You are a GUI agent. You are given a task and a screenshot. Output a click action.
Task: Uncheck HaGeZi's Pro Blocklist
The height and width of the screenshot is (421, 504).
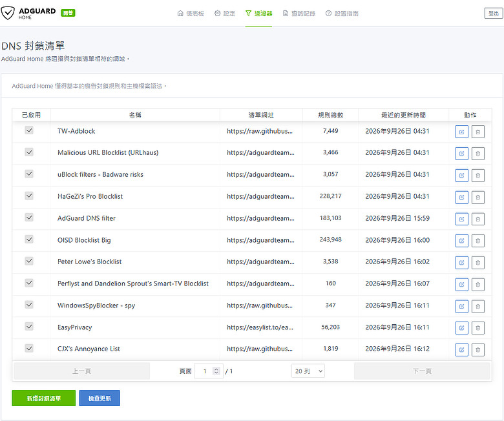pyautogui.click(x=29, y=196)
